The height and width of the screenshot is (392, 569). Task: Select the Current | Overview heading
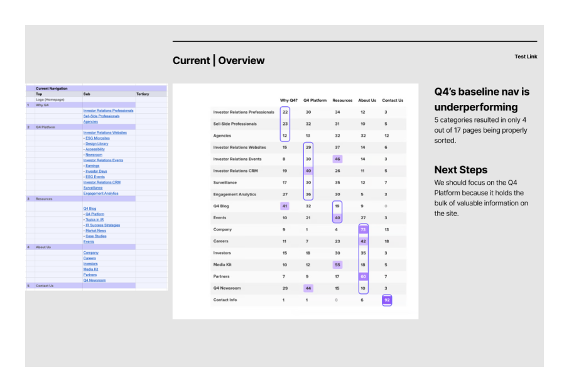pos(219,60)
